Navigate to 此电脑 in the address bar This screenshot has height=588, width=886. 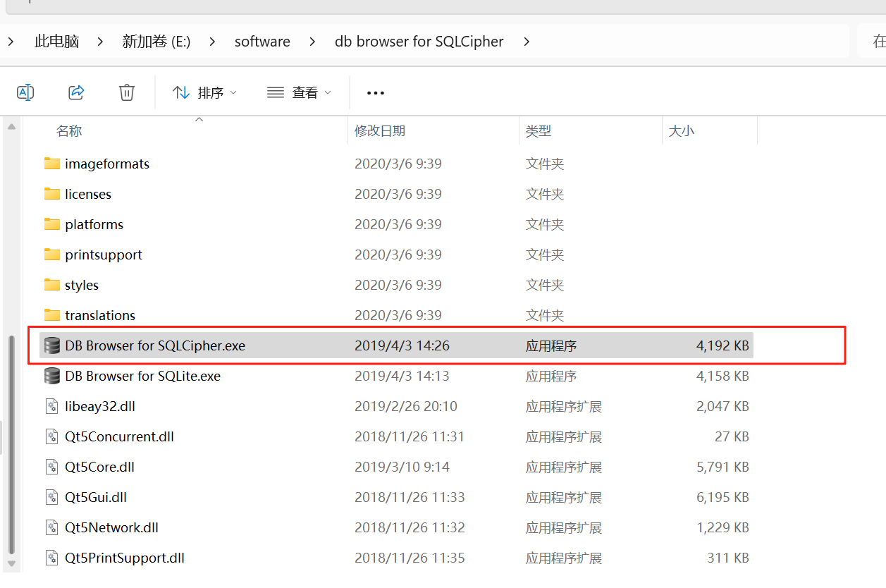(57, 42)
